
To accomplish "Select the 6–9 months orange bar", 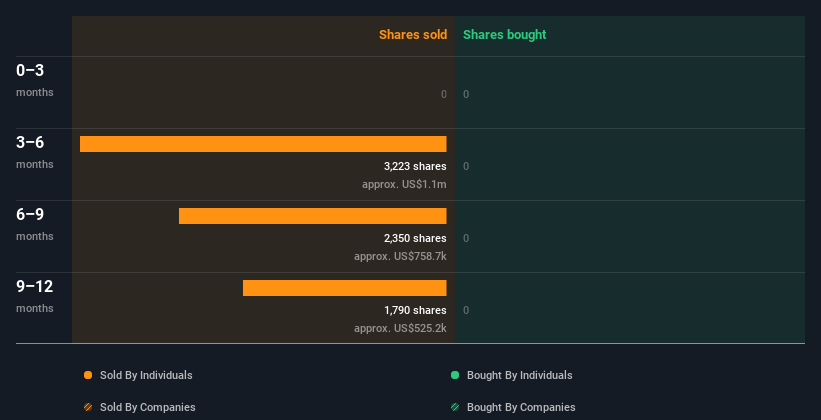I will pos(313,216).
